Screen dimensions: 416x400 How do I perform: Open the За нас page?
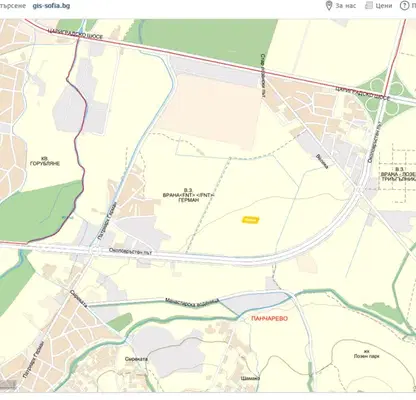click(346, 6)
